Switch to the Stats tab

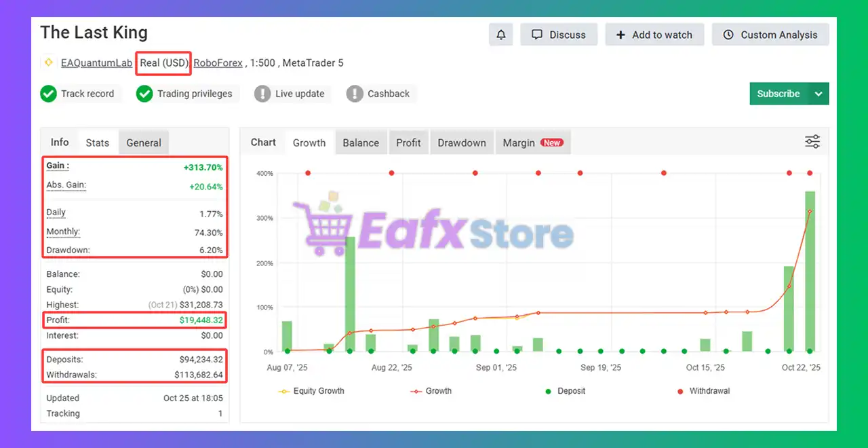click(x=97, y=143)
